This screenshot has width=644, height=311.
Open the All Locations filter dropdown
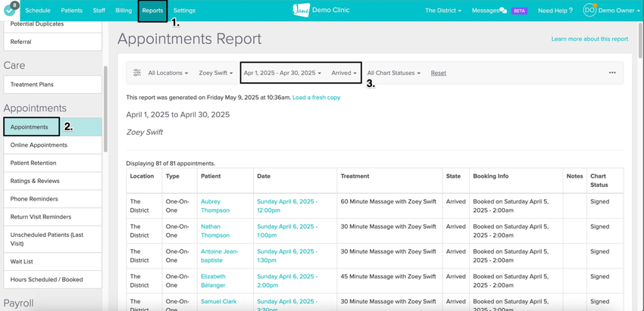(168, 73)
